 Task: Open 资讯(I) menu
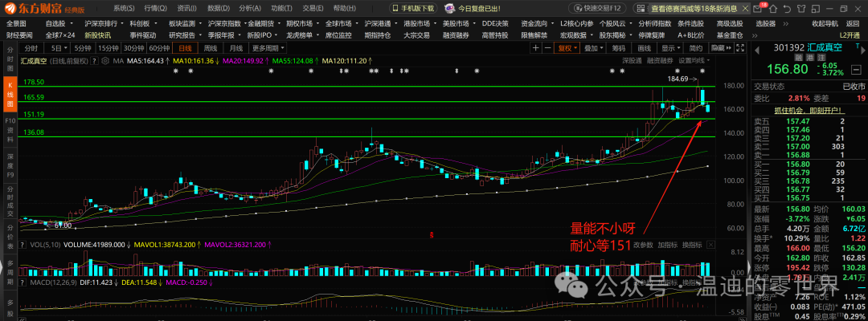pos(187,8)
